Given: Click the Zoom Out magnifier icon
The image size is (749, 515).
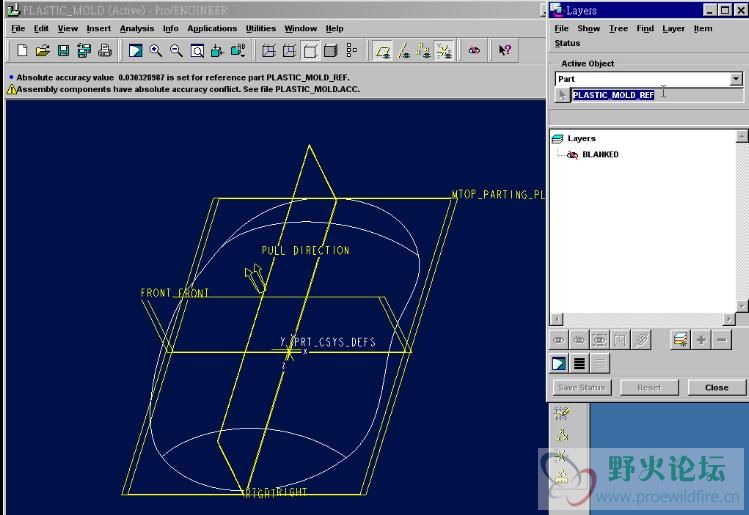Looking at the screenshot, I should pyautogui.click(x=176, y=50).
